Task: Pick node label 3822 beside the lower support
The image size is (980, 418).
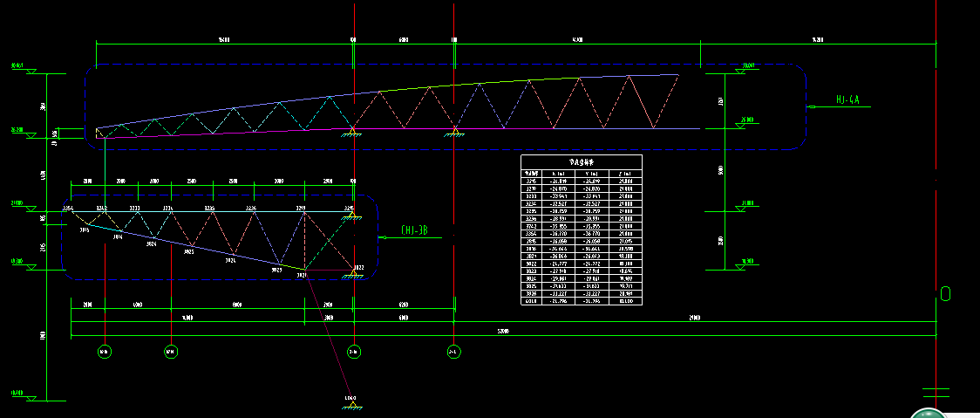Action: pos(358,267)
